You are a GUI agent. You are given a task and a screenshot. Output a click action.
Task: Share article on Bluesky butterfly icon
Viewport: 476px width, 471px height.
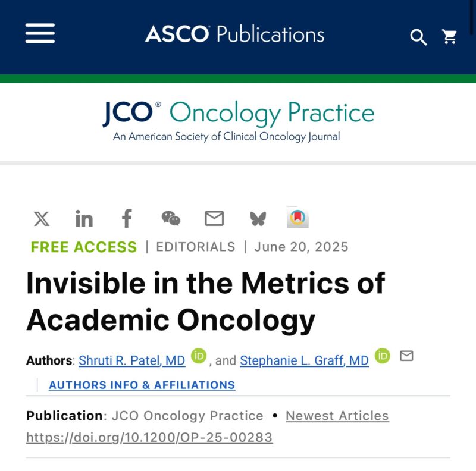pos(258,219)
